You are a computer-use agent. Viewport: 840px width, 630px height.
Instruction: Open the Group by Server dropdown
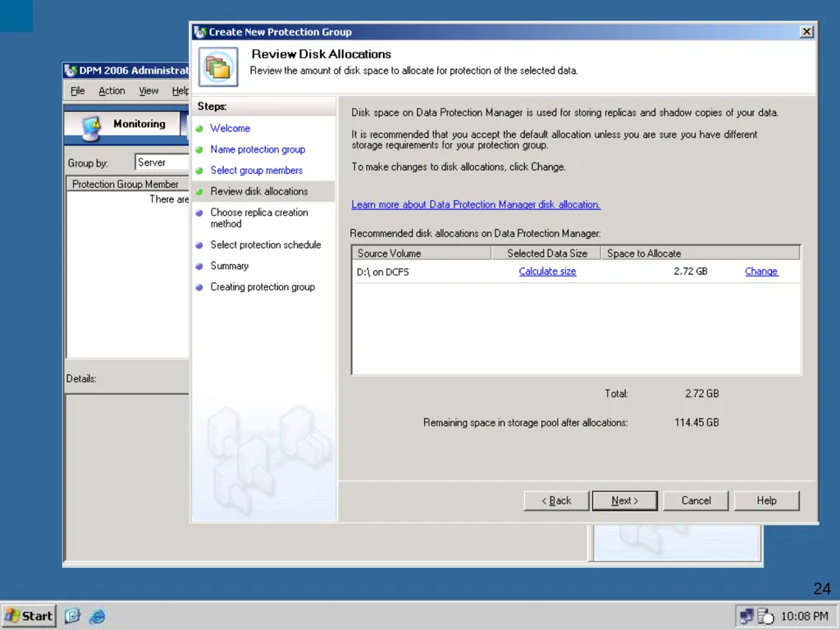(162, 162)
